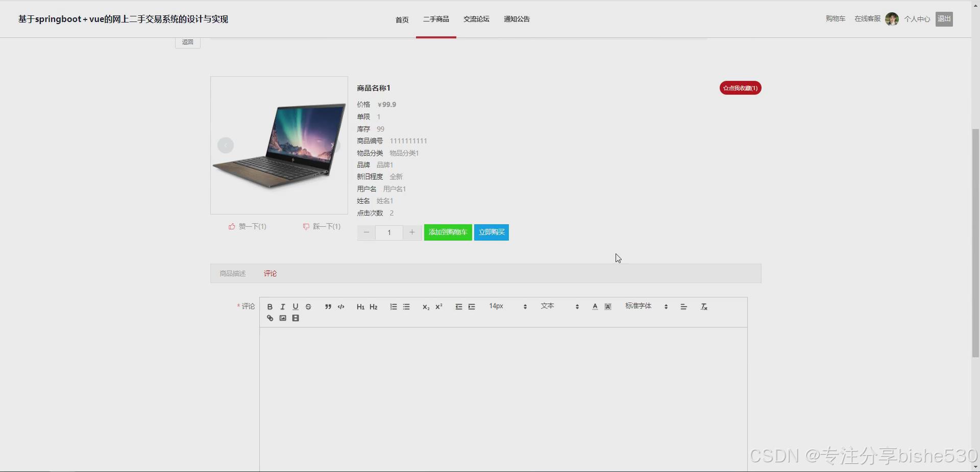The height and width of the screenshot is (472, 980).
Task: Open the 首页 home menu
Action: pyautogui.click(x=402, y=19)
